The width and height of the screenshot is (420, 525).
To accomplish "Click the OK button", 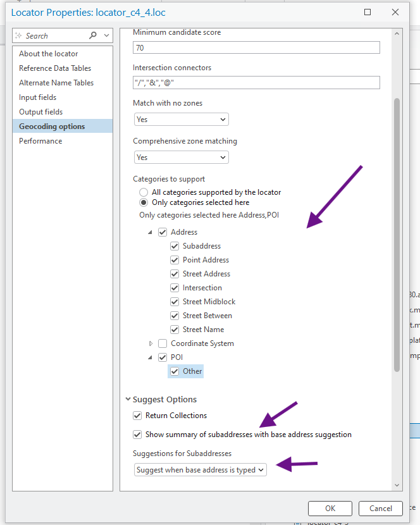I will coord(330,508).
